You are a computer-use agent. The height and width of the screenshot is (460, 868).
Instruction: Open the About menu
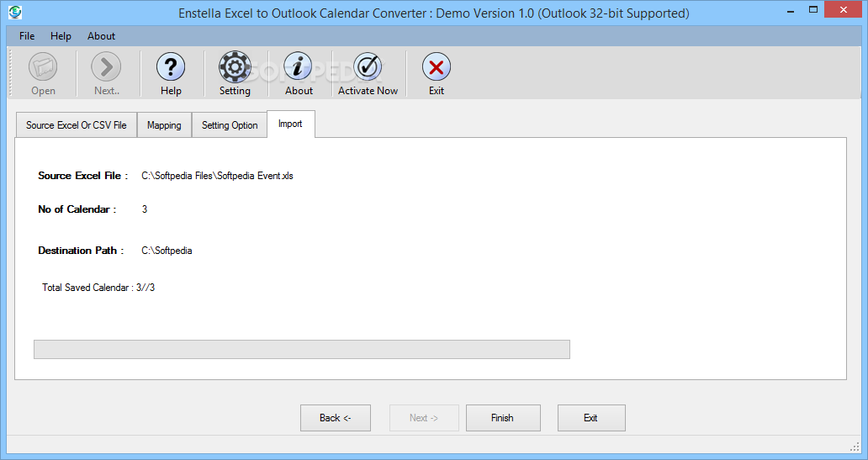[101, 36]
